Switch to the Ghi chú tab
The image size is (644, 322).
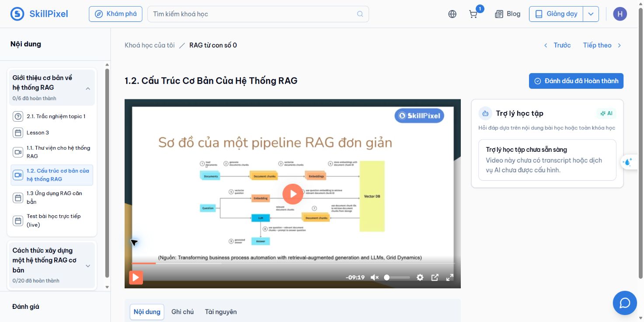tap(183, 312)
